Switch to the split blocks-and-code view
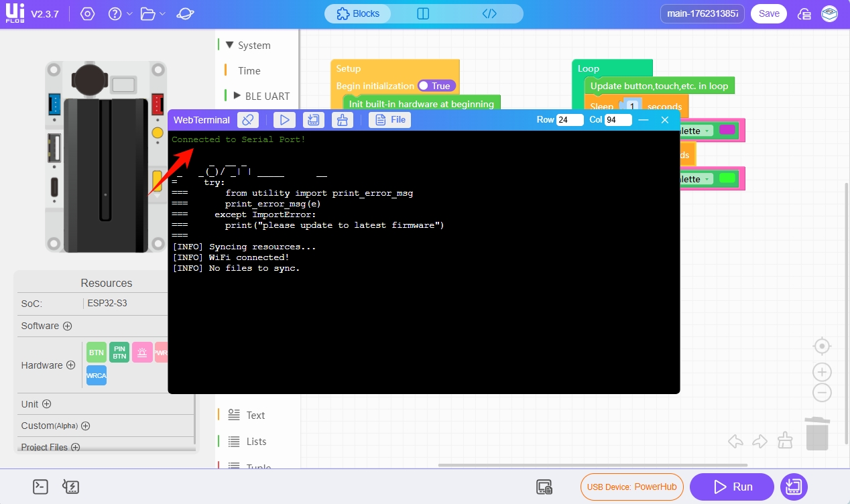The image size is (850, 504). [423, 13]
